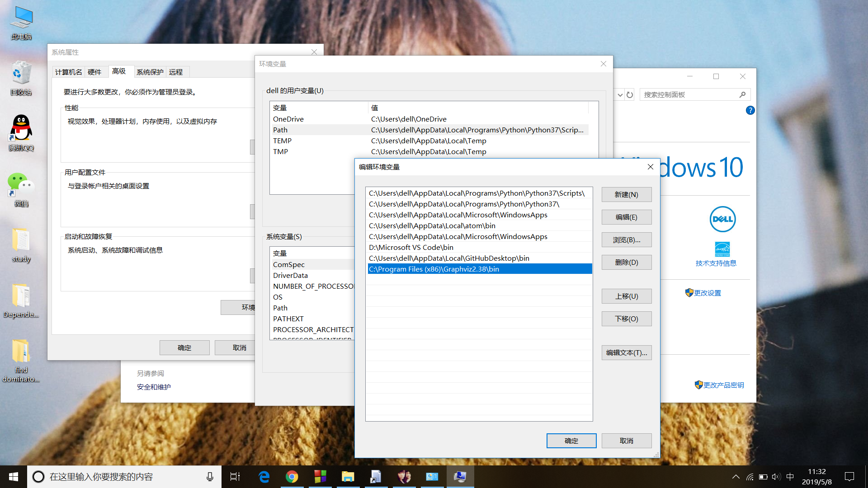The image size is (868, 488).
Task: Select the atom\bin path entry
Action: tap(479, 225)
